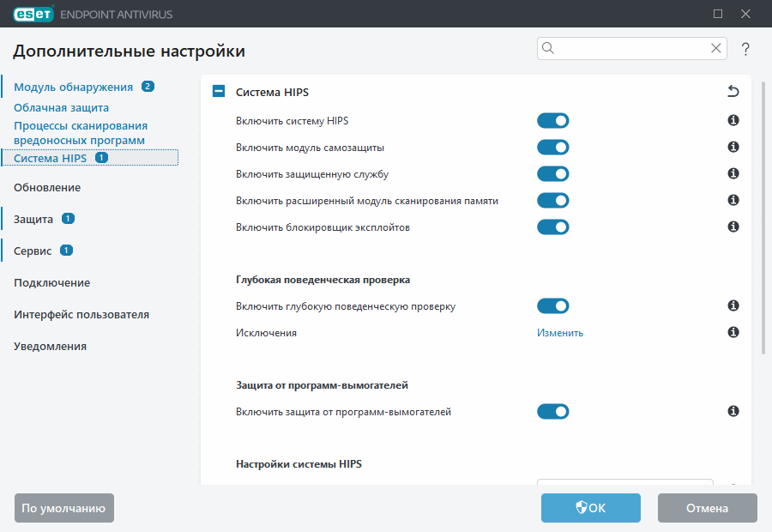The image size is (772, 532).
Task: Expand the Защита section in the sidebar
Action: tap(32, 218)
